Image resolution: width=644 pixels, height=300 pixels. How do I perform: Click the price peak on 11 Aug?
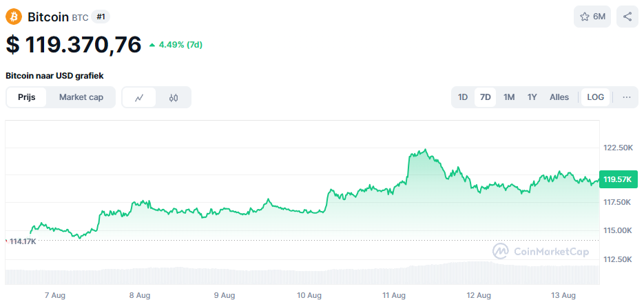pyautogui.click(x=426, y=150)
